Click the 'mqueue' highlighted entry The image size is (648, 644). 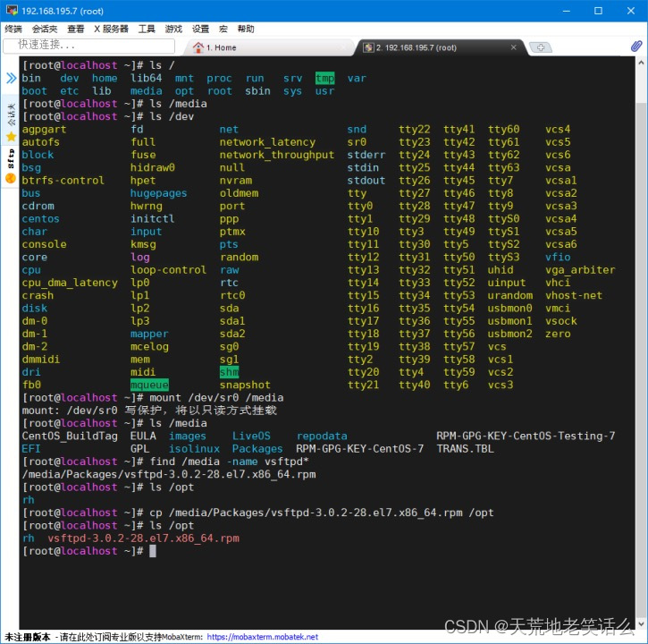pos(149,386)
